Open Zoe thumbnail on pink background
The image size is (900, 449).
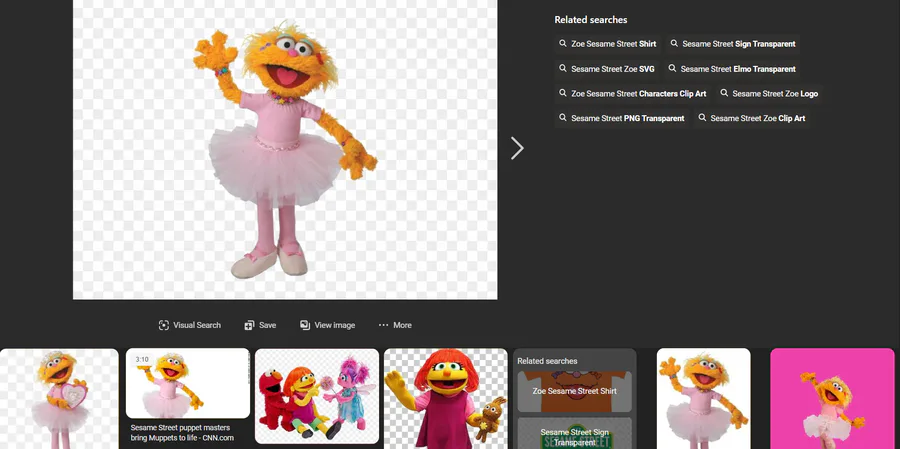(832, 398)
